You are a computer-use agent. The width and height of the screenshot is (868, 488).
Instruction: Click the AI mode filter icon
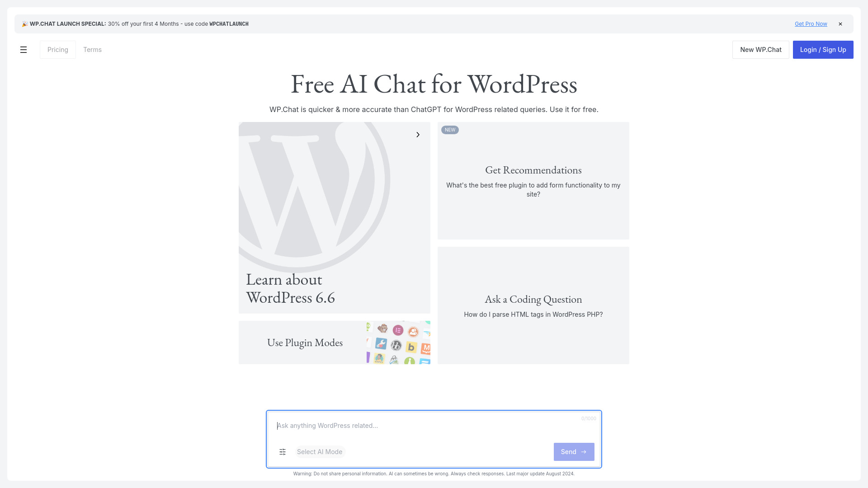click(282, 452)
